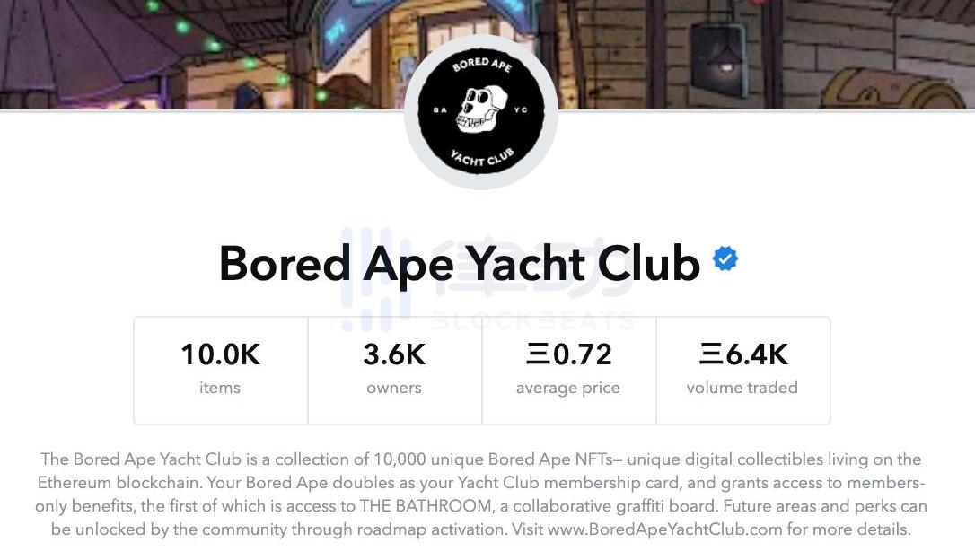This screenshot has width=975, height=560.
Task: Click the Bored Ape skull logo avatar
Action: click(481, 110)
